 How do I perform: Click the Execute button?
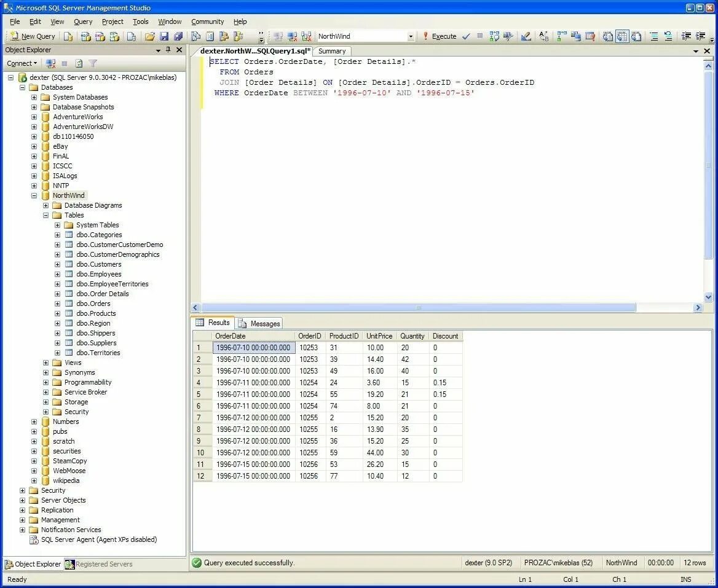[x=439, y=36]
